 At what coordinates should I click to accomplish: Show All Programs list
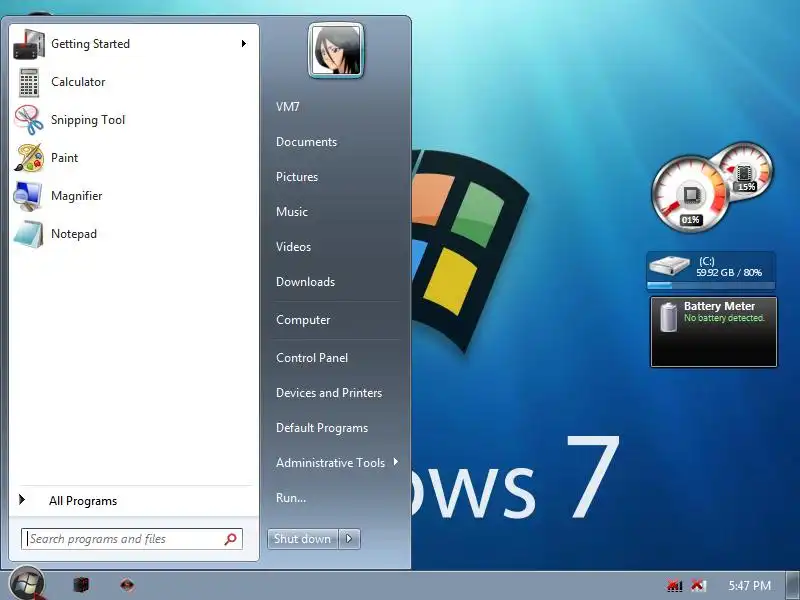click(x=134, y=501)
